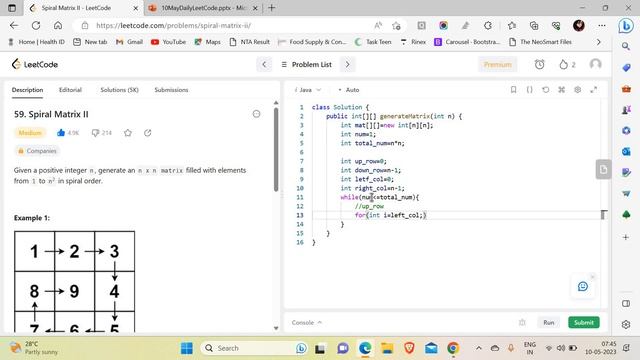
Task: Refresh the current page
Action: [36, 25]
